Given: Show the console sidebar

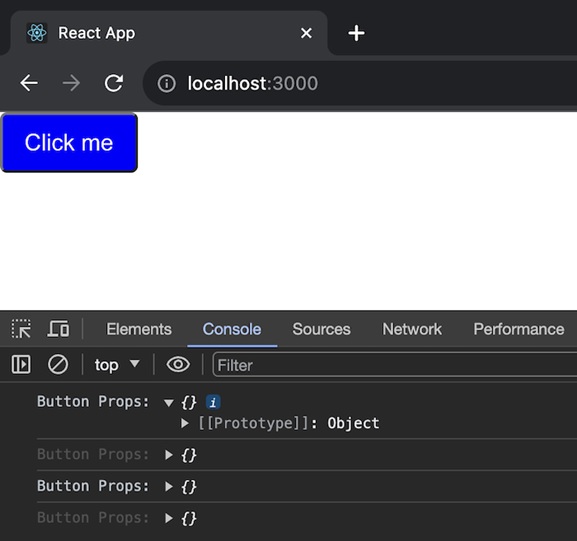Looking at the screenshot, I should click(21, 364).
